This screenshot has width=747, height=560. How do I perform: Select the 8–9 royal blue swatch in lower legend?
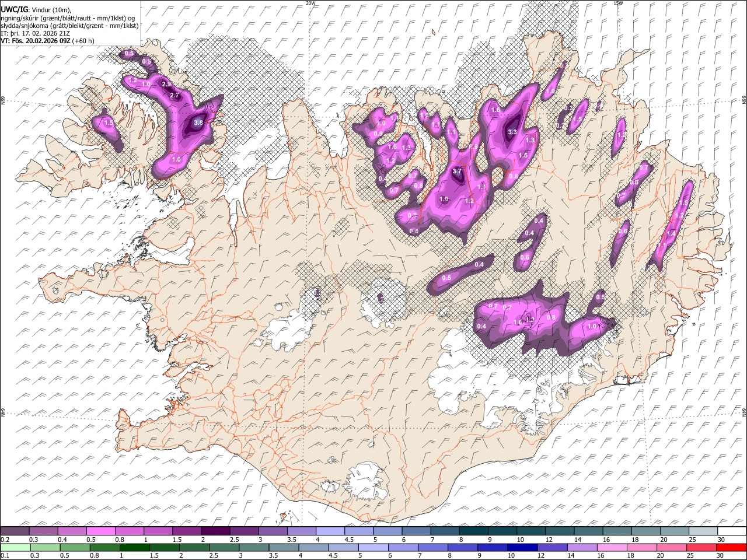463,547
